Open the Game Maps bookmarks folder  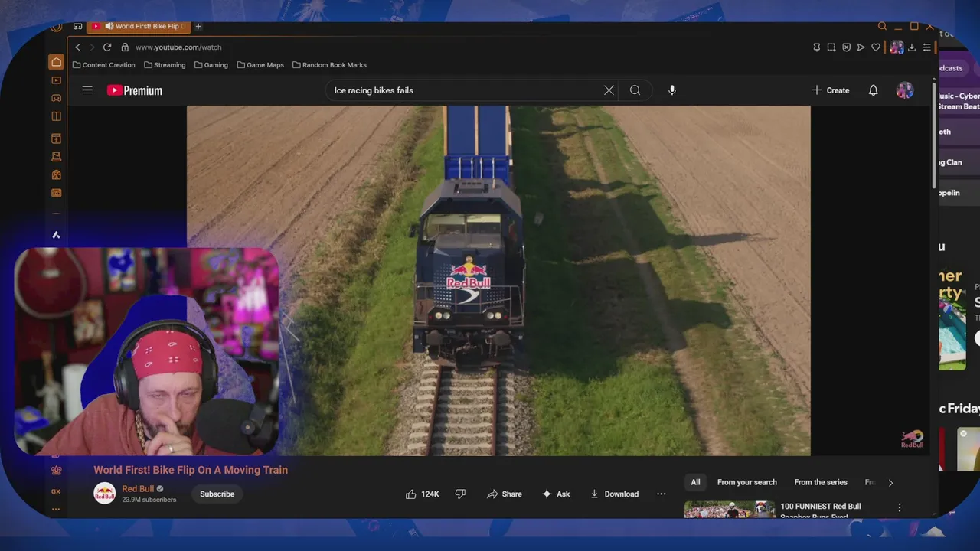coord(260,65)
